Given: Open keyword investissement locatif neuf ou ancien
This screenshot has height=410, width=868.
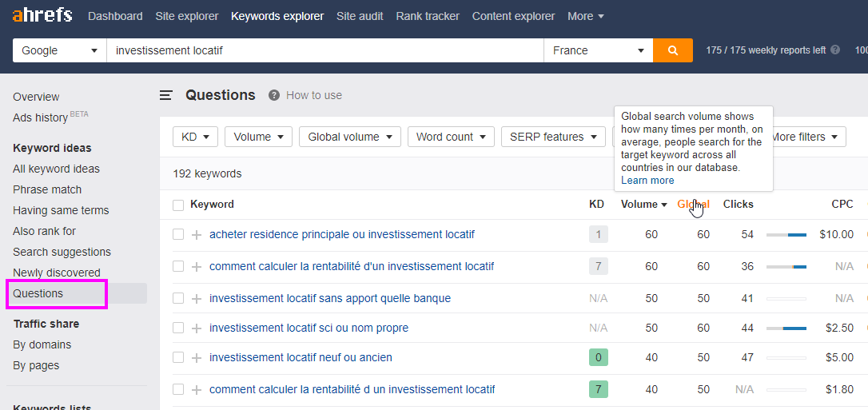Looking at the screenshot, I should click(x=301, y=357).
